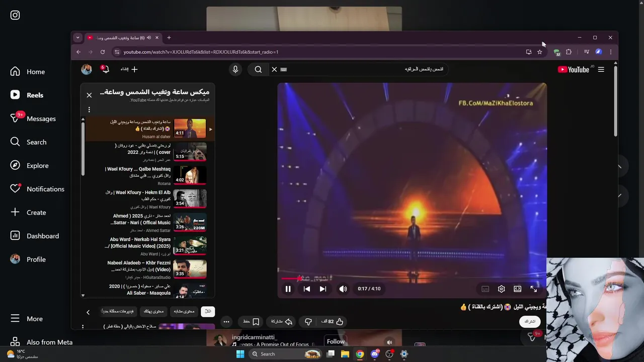Subscribe with the اشتراك button

coord(530,321)
